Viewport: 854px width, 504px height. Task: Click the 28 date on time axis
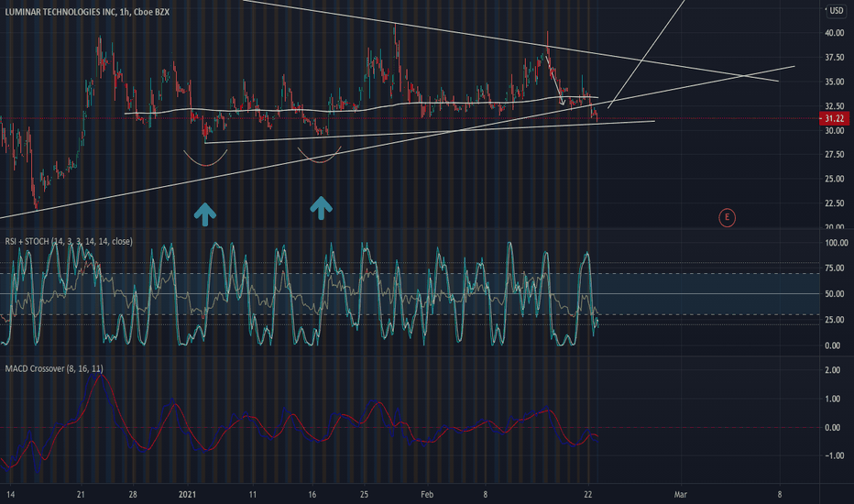pos(133,495)
